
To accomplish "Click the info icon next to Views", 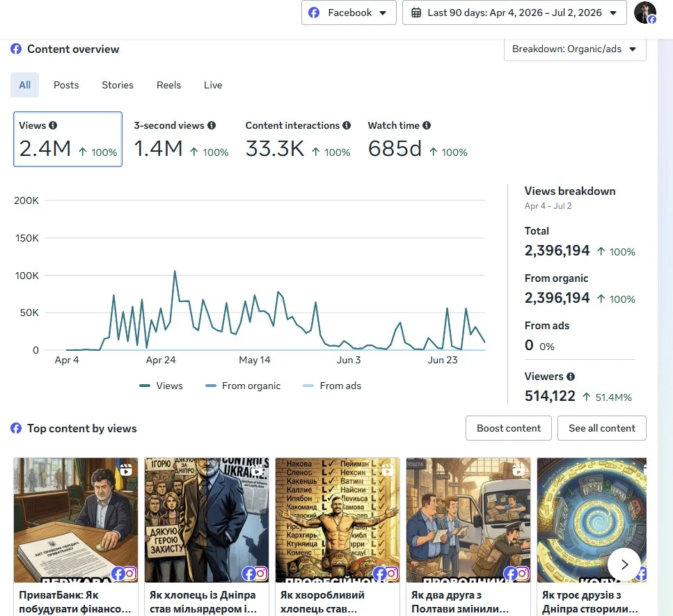I will [53, 125].
